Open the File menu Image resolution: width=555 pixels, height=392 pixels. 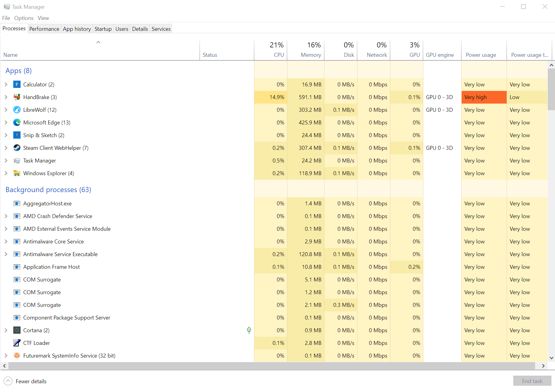point(6,18)
